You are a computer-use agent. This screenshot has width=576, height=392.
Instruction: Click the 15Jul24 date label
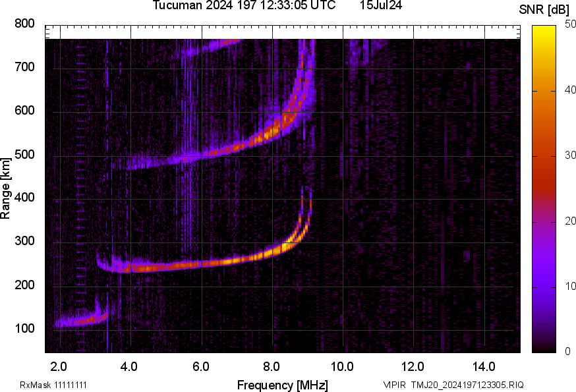pyautogui.click(x=381, y=6)
